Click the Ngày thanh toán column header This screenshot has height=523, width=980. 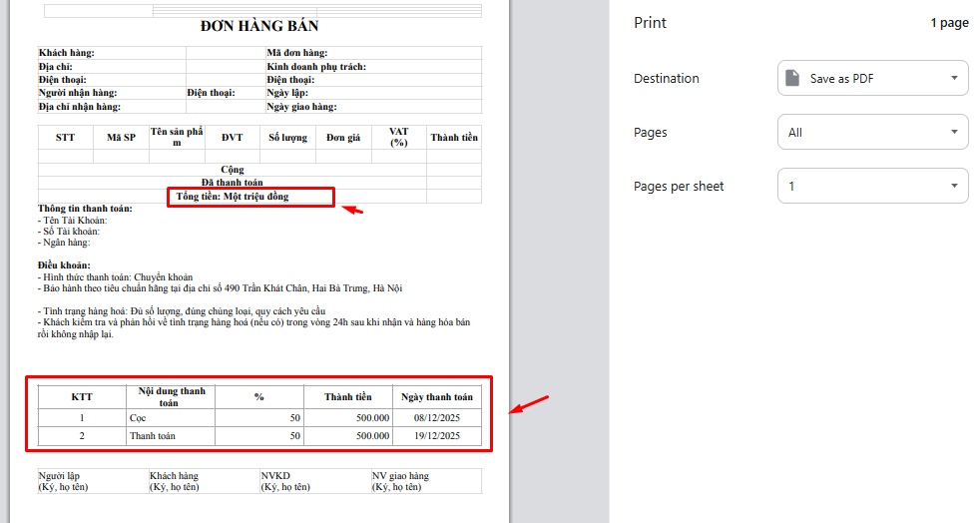(x=436, y=396)
